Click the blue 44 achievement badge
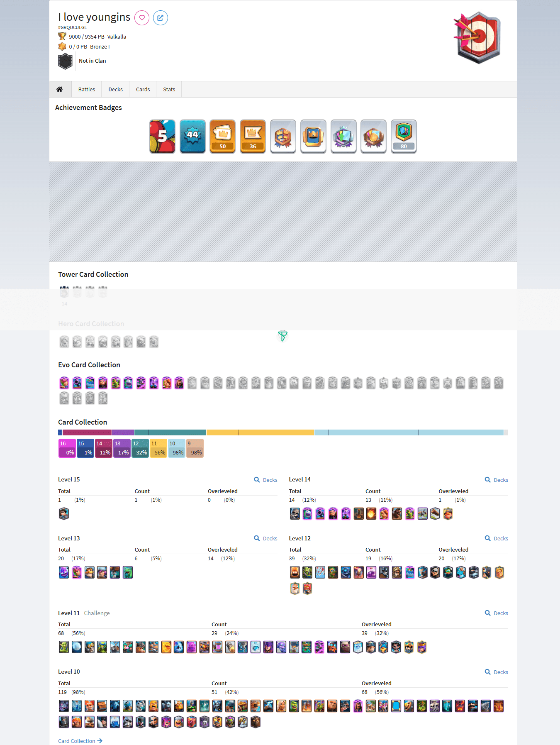560x745 pixels. coord(192,137)
